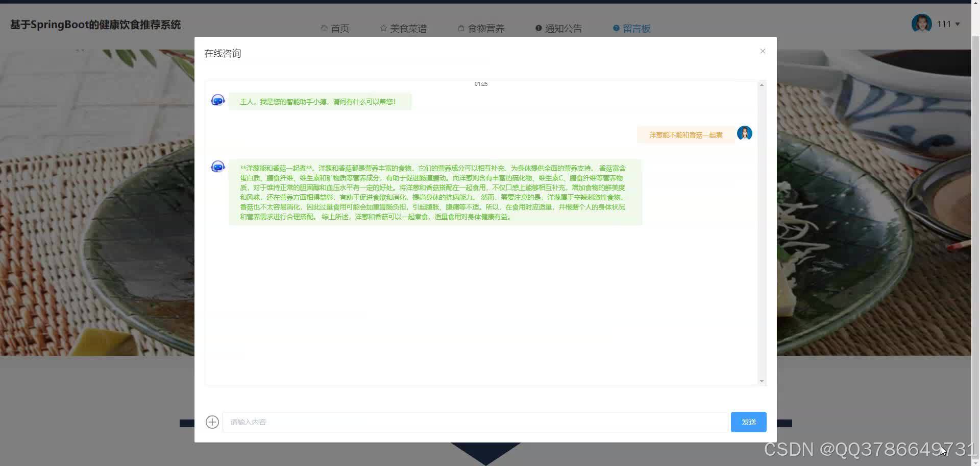The image size is (980, 466).
Task: Click the plus attachment icon beside input
Action: click(x=212, y=422)
